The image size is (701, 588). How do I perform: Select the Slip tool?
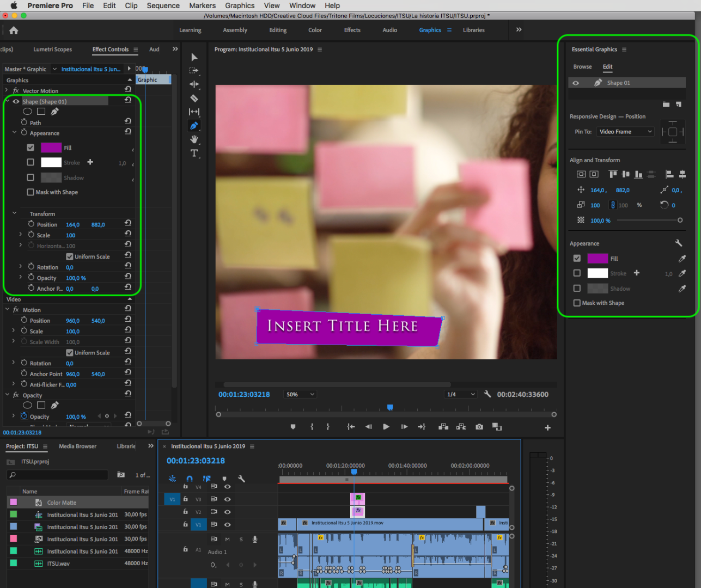coord(194,112)
